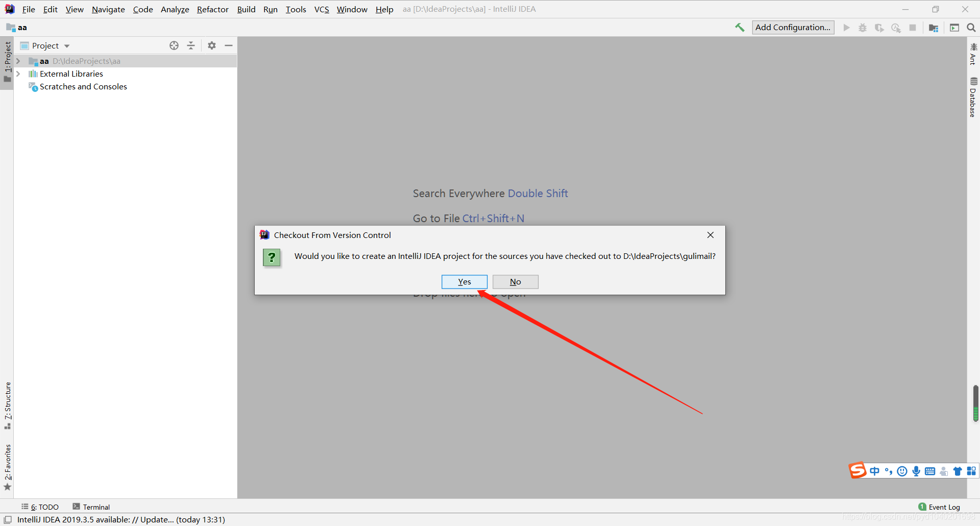Click IntelliJ IDEA 2019.3.5 update status message
Viewport: 980px width, 526px height.
pyautogui.click(x=121, y=520)
